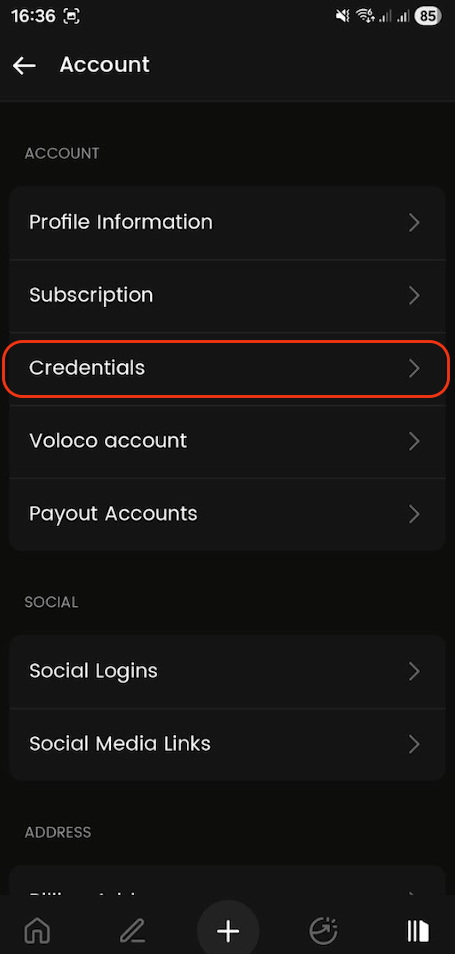Screen dimensions: 455x954
Task: Open the pencil edit tab icon
Action: [x=132, y=930]
